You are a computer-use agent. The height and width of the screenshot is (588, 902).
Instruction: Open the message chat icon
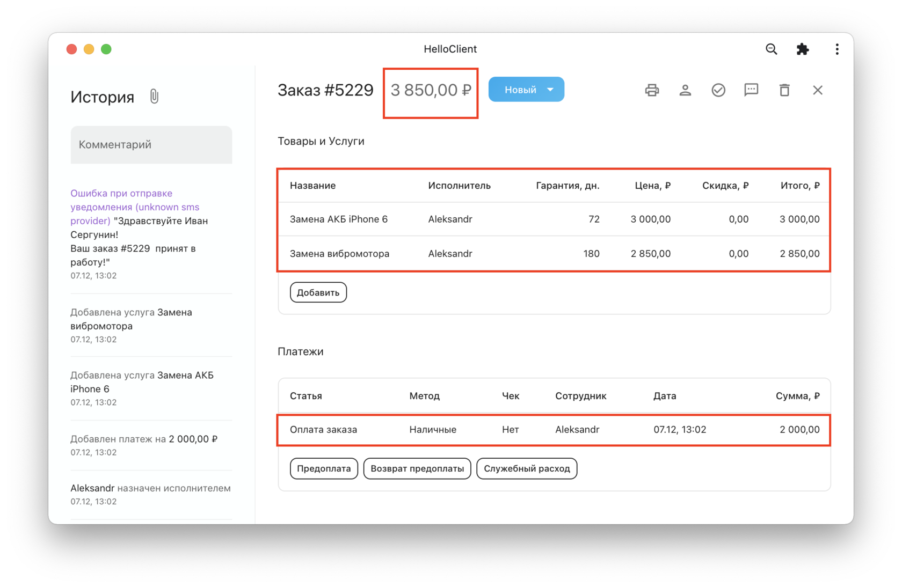751,90
